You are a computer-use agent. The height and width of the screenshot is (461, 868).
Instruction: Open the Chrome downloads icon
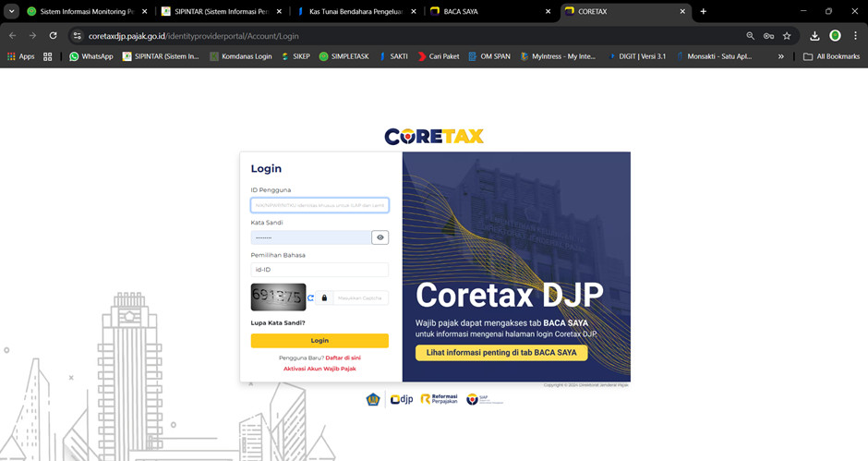click(x=814, y=36)
